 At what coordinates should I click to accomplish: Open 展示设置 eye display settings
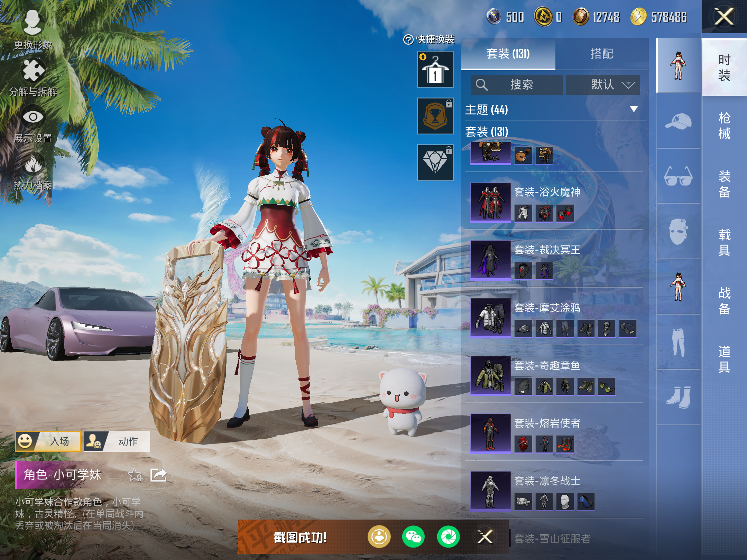(33, 117)
